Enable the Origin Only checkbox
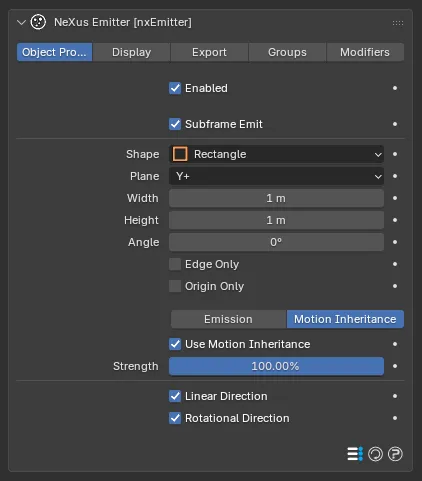Screen dimensions: 422x481 (x=175, y=286)
